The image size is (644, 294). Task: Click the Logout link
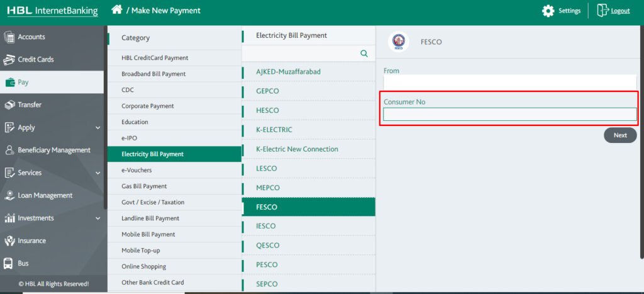(620, 11)
